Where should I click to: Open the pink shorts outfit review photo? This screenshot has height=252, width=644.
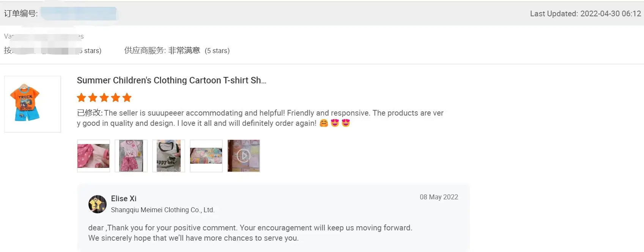pos(131,156)
